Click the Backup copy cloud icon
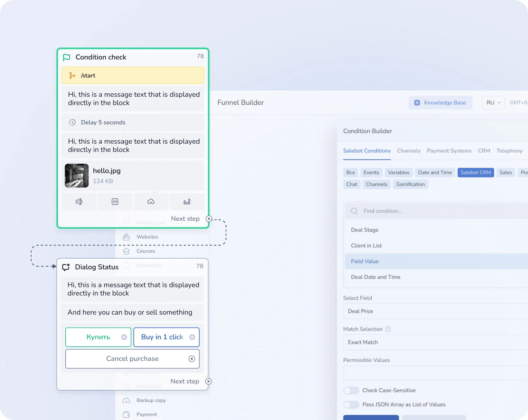 coord(126,400)
